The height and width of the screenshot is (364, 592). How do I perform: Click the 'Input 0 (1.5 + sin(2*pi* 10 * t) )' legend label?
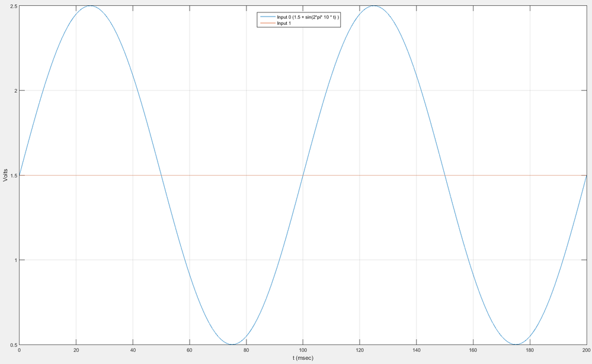click(308, 17)
